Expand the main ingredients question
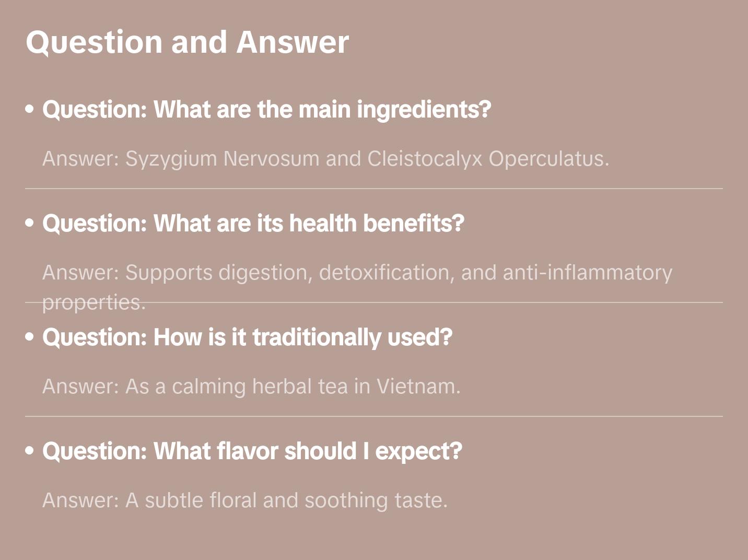 point(266,109)
